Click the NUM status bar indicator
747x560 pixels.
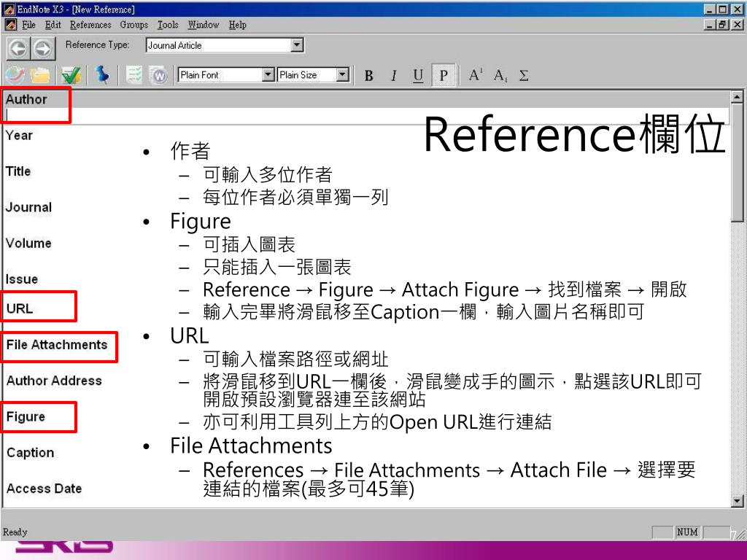(x=687, y=532)
